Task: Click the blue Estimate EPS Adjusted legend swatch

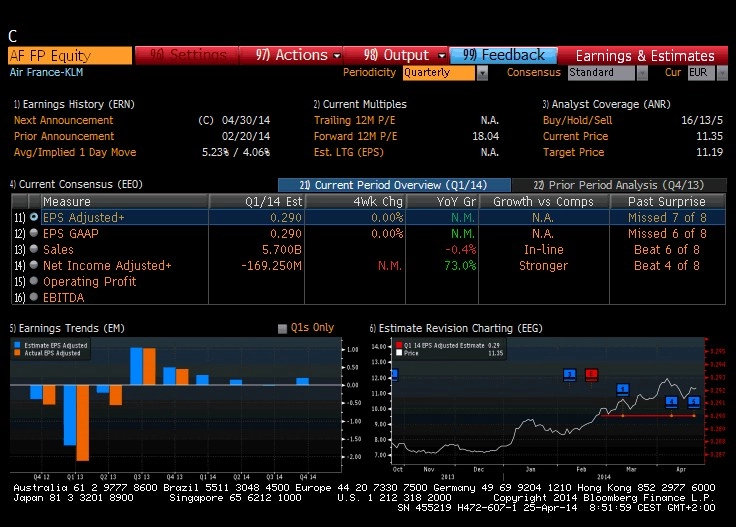Action: [17, 345]
